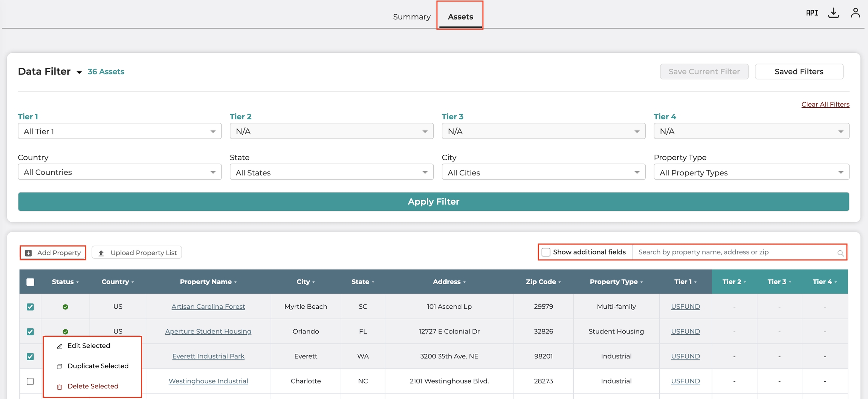868x399 pixels.
Task: Toggle the select-all checkbox in table header
Action: [31, 282]
